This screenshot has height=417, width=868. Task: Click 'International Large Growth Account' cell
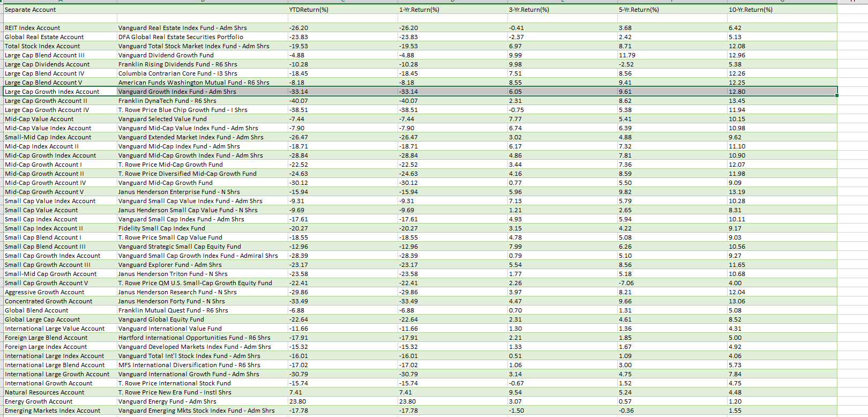tap(60, 374)
